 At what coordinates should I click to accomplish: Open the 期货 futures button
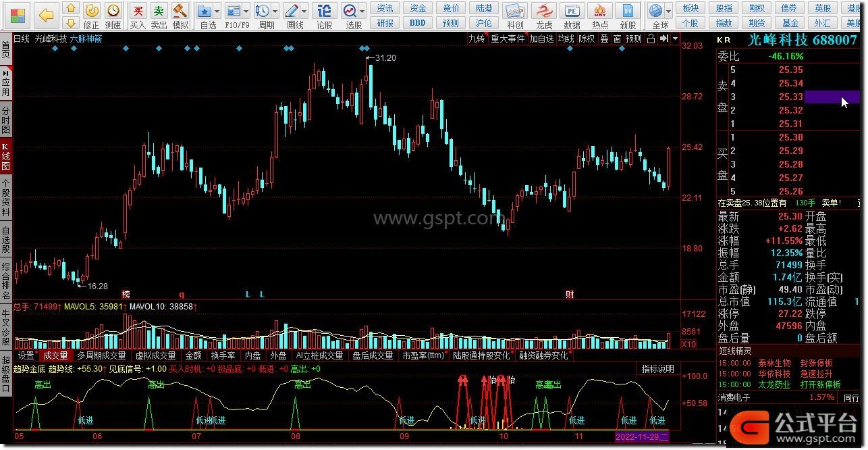pos(757,22)
